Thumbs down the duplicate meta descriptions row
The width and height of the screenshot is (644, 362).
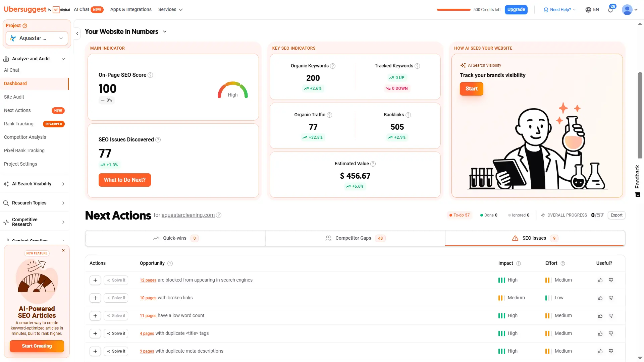[x=611, y=351]
